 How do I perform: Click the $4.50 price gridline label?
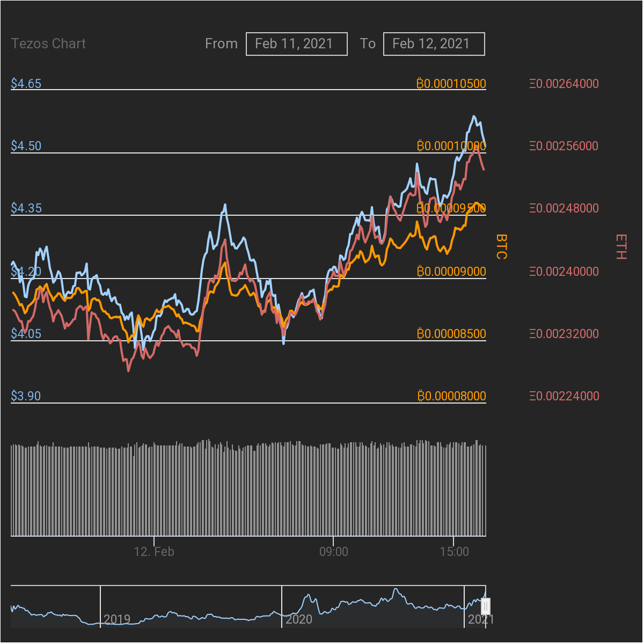[26, 146]
